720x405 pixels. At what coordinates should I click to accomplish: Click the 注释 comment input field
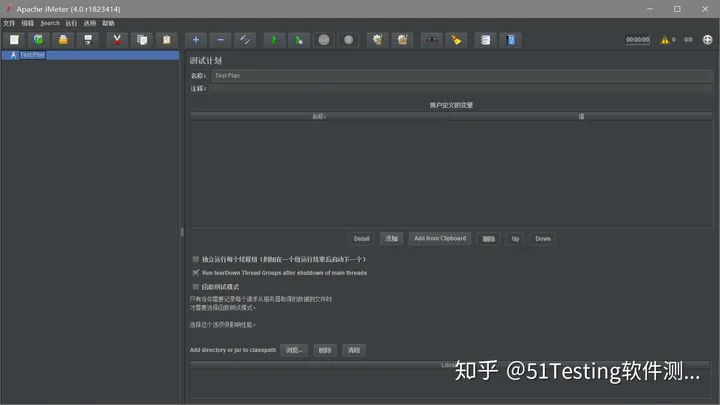pyautogui.click(x=461, y=88)
